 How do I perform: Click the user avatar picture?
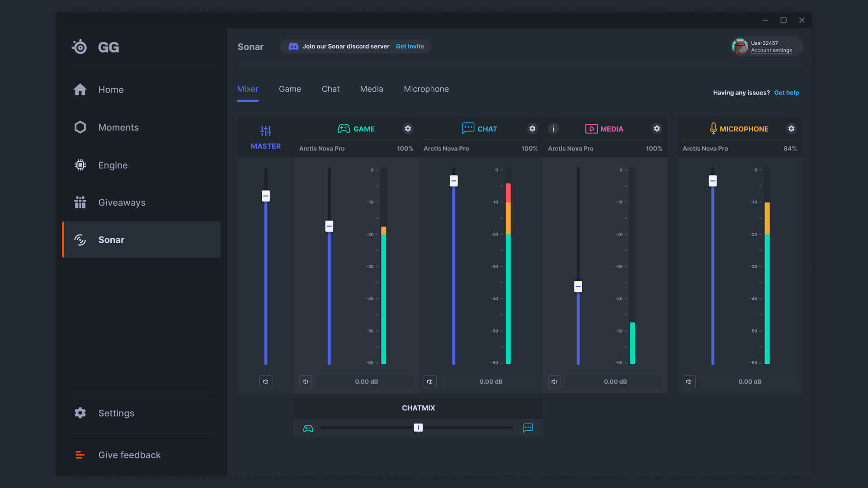[x=740, y=47]
